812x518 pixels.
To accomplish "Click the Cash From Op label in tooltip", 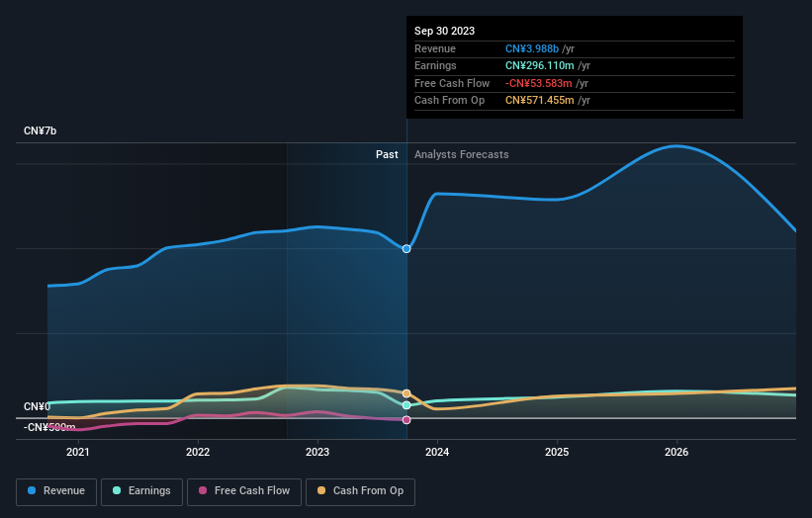I will [x=449, y=101].
